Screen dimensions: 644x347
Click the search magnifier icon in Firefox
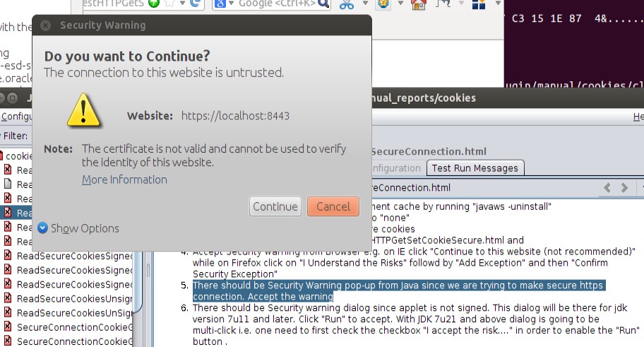[x=323, y=4]
